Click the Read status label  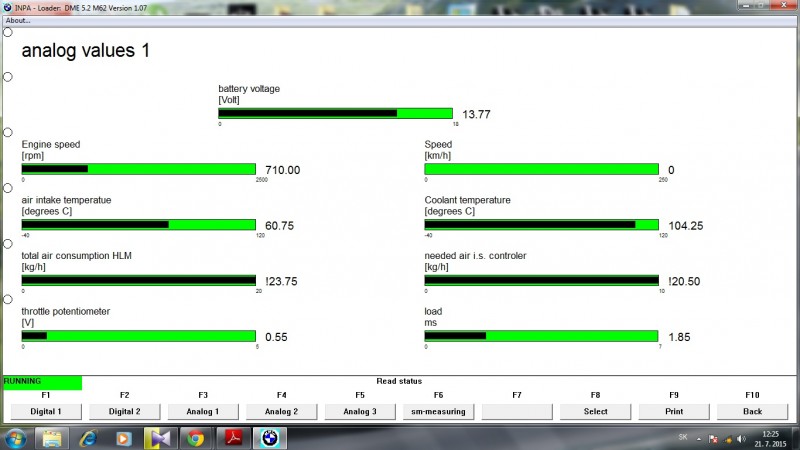click(x=399, y=381)
